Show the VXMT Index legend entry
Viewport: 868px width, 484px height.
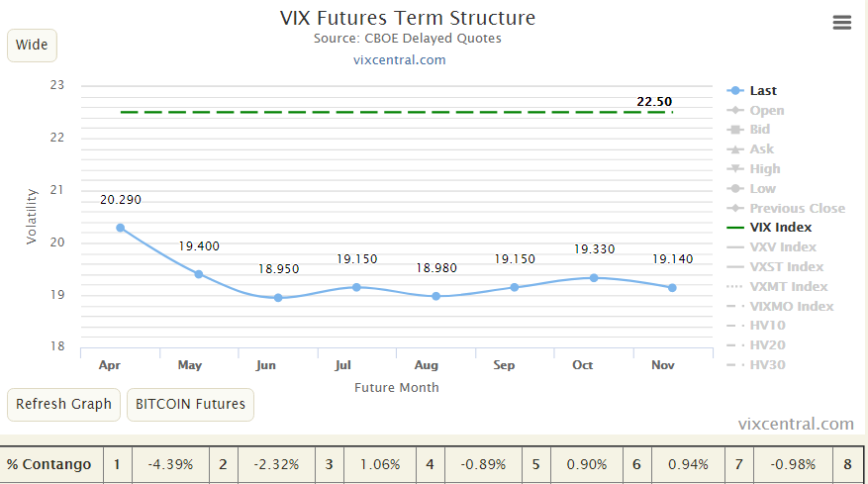pyautogui.click(x=788, y=287)
